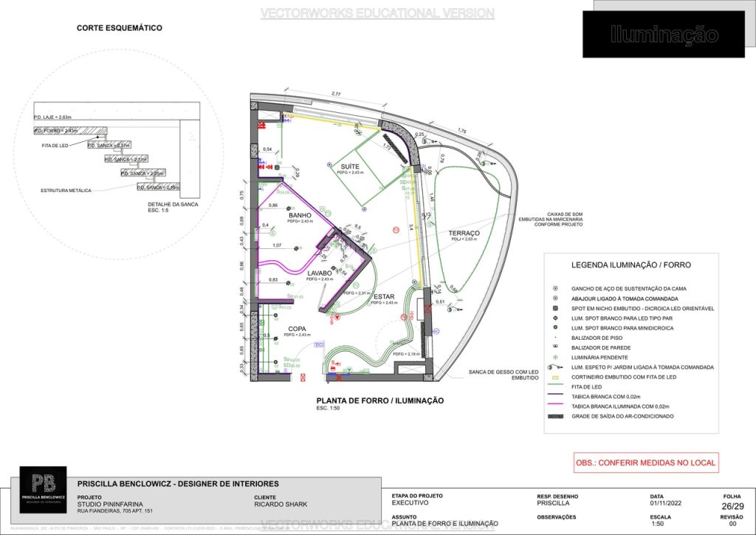Viewport: 756px width, 535px height.
Task: Click the address 'RUA FIANDEIRAS, 705 APT. 151'
Action: point(114,511)
